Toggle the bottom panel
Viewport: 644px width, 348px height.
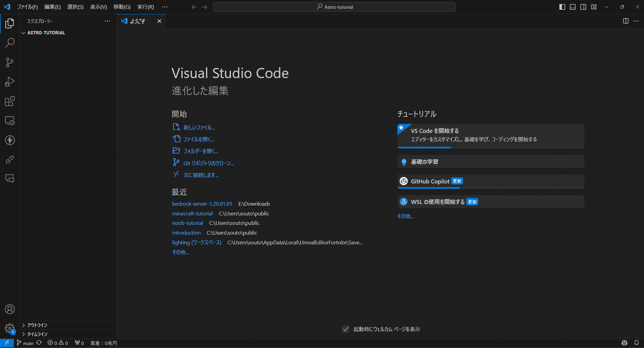coord(573,7)
